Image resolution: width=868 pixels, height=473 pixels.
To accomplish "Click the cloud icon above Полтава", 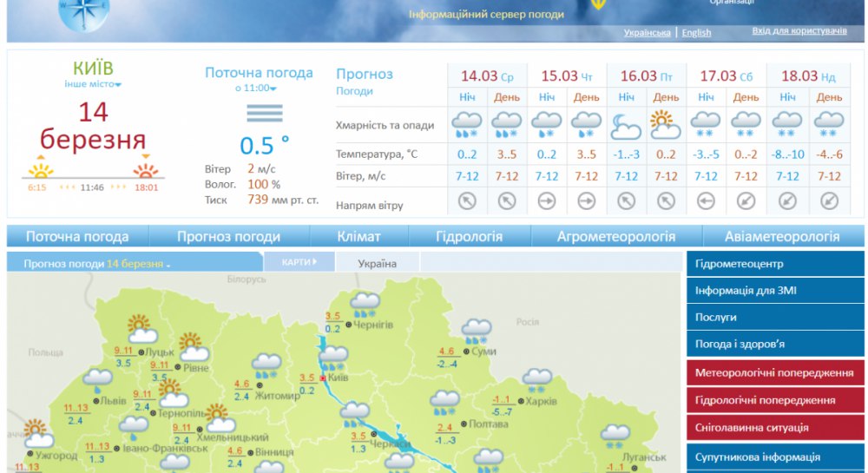I will click(x=444, y=404).
